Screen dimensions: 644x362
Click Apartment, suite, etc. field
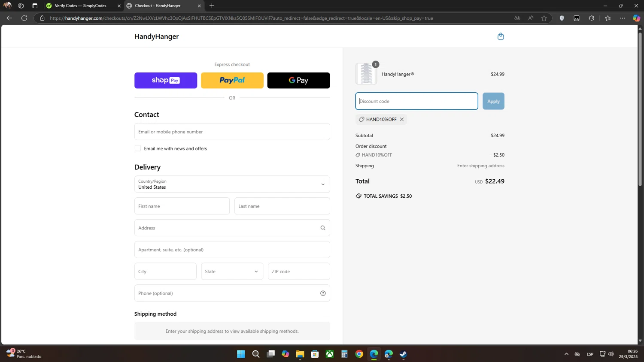[232, 250]
